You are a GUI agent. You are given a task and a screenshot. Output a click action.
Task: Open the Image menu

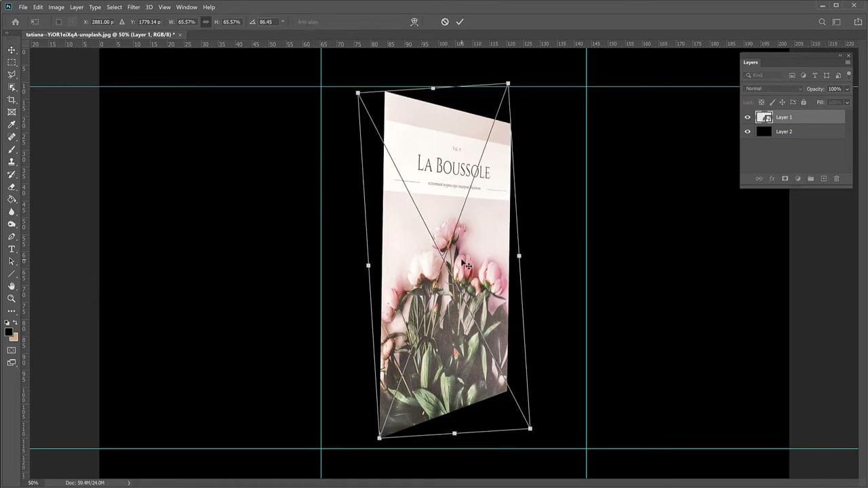click(x=56, y=7)
